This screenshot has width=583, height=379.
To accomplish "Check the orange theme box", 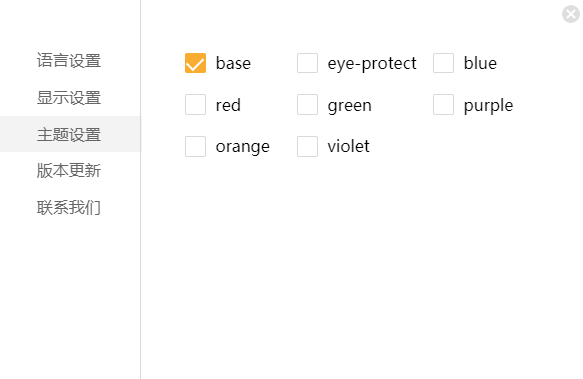I will click(195, 146).
